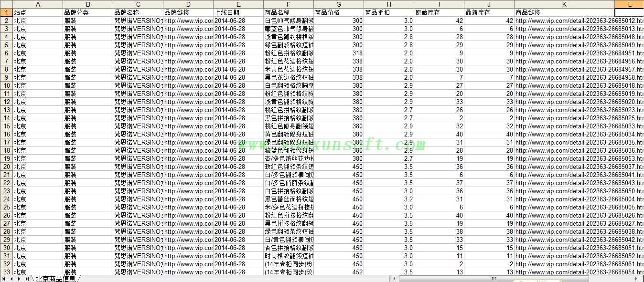Image resolution: width=644 pixels, height=282 pixels.
Task: Select the discount cell showing 3.2
Action: (x=389, y=199)
